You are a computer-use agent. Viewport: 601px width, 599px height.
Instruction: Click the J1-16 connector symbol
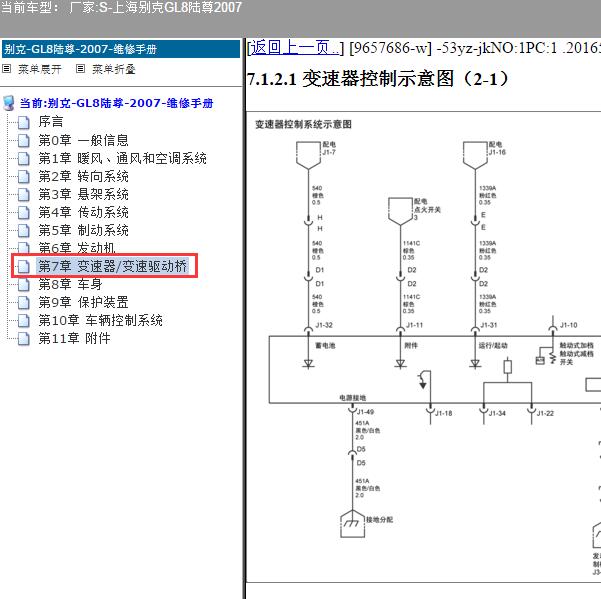(x=475, y=155)
